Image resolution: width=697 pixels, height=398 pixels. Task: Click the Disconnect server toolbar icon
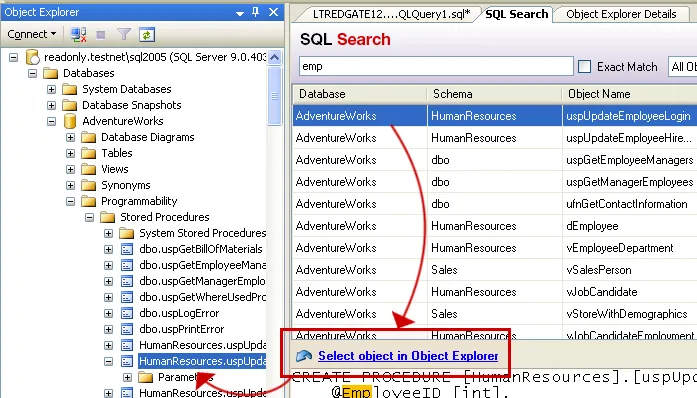click(x=78, y=34)
